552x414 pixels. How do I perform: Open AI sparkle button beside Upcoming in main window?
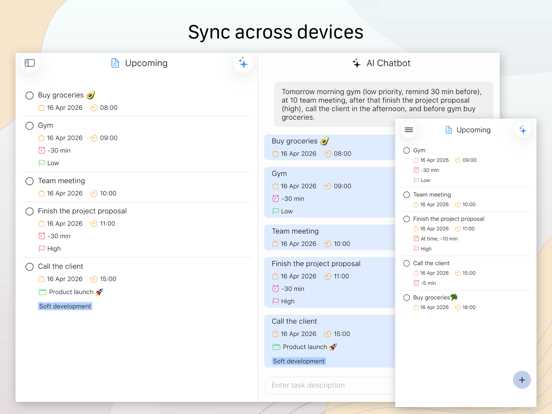pyautogui.click(x=243, y=63)
